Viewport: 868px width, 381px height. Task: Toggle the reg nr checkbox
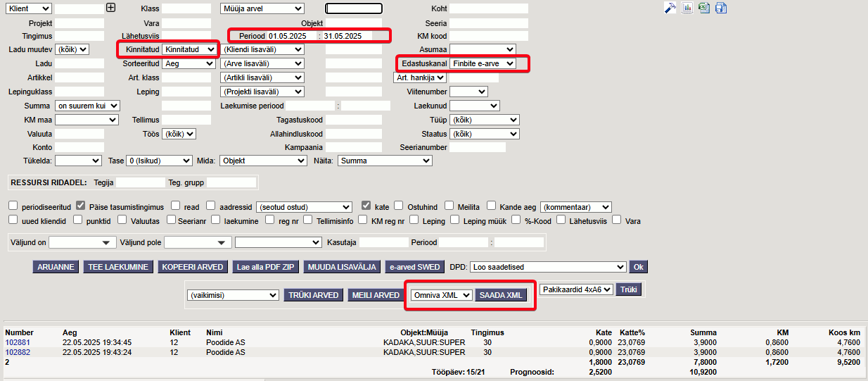tap(270, 220)
